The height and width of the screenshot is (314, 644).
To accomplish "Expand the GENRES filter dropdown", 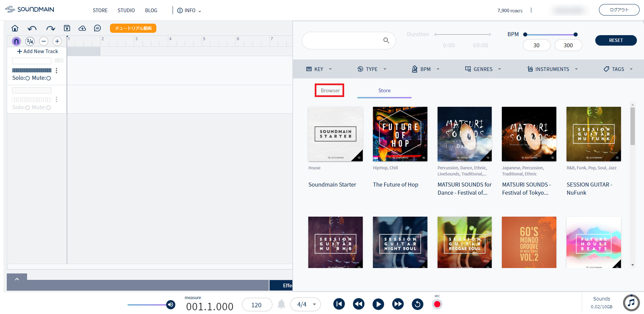I will pos(483,69).
